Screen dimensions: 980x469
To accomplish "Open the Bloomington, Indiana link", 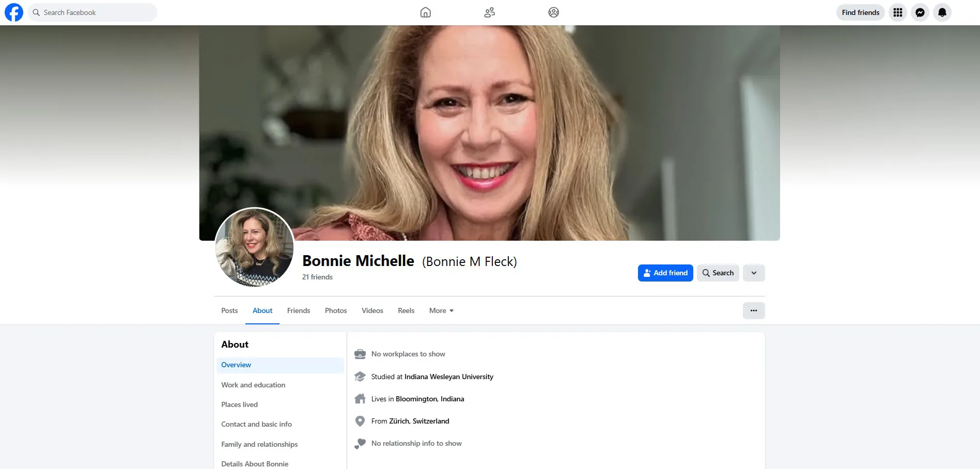I will pos(430,399).
